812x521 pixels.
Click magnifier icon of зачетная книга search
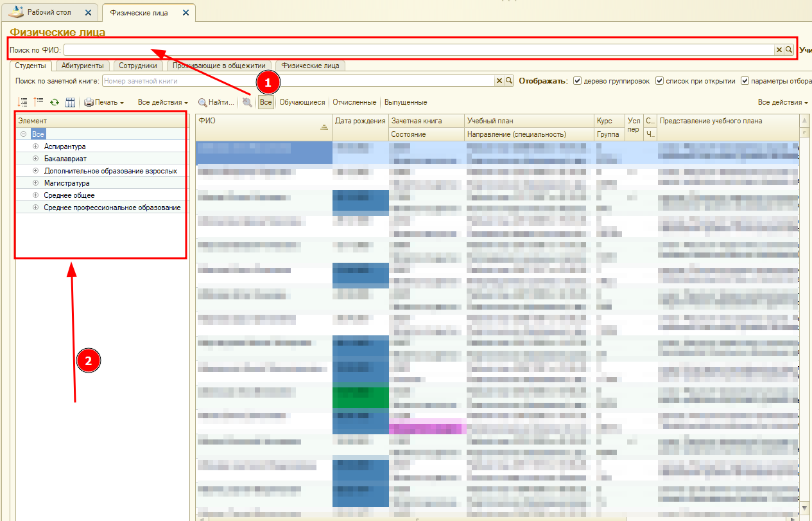pos(509,81)
